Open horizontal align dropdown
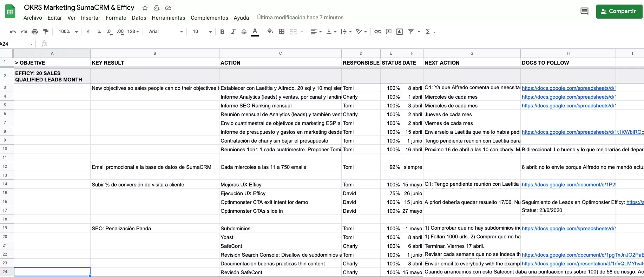Screen dimensions: 644x277 coord(316,32)
